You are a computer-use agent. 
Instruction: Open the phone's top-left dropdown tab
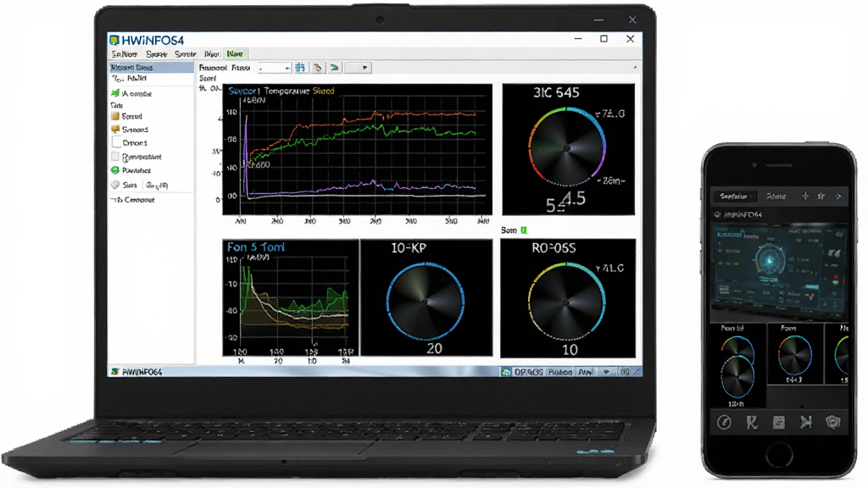click(x=734, y=196)
